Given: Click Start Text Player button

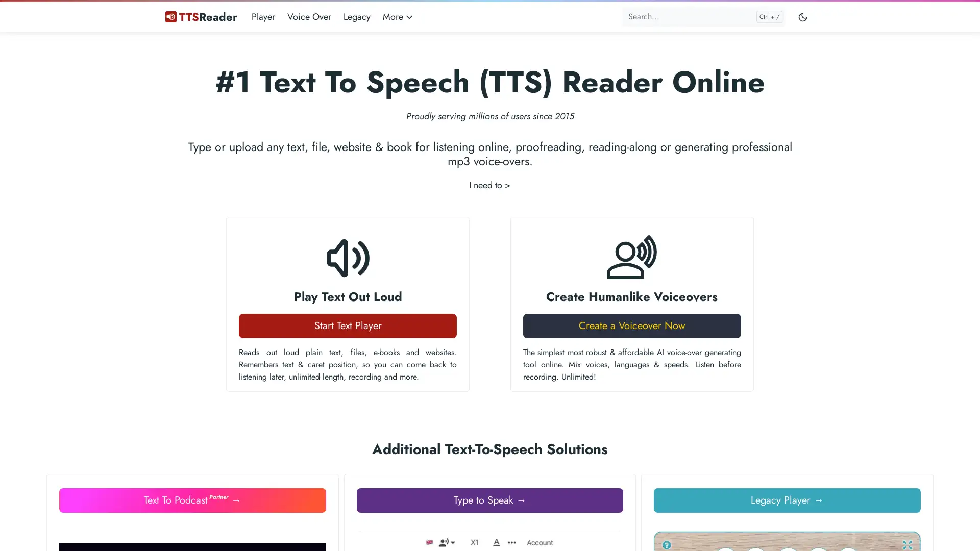Looking at the screenshot, I should [347, 325].
